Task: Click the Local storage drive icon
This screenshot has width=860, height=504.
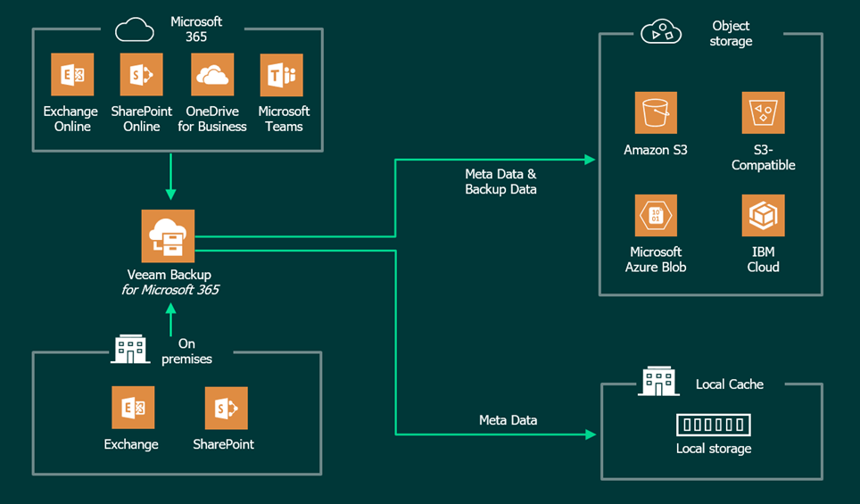Action: 714,425
